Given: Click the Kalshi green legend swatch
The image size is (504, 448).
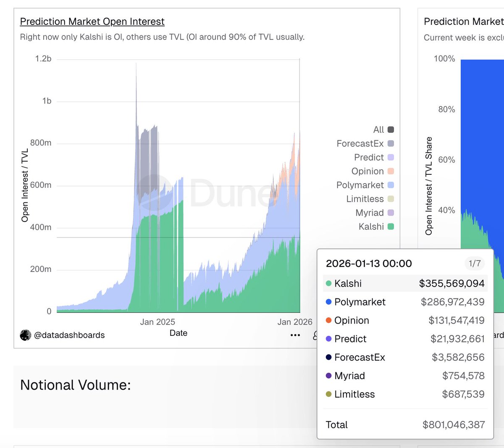Looking at the screenshot, I should 391,227.
